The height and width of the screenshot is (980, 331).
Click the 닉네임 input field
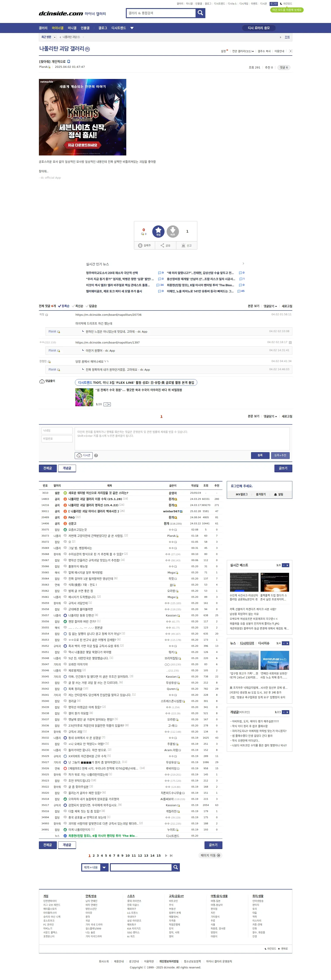coord(57,431)
